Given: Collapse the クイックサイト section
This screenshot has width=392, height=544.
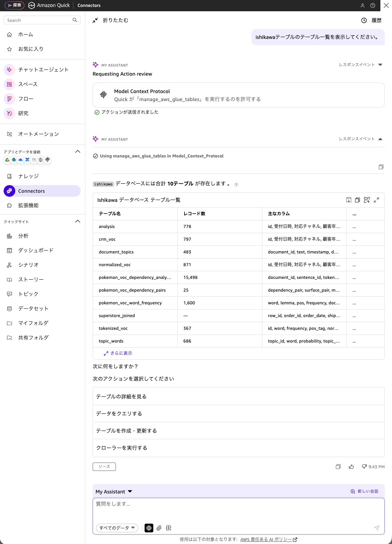Looking at the screenshot, I should [x=77, y=221].
